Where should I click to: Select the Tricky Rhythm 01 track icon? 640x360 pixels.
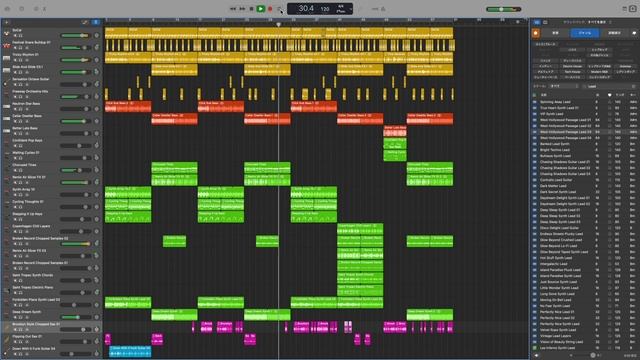pyautogui.click(x=6, y=58)
